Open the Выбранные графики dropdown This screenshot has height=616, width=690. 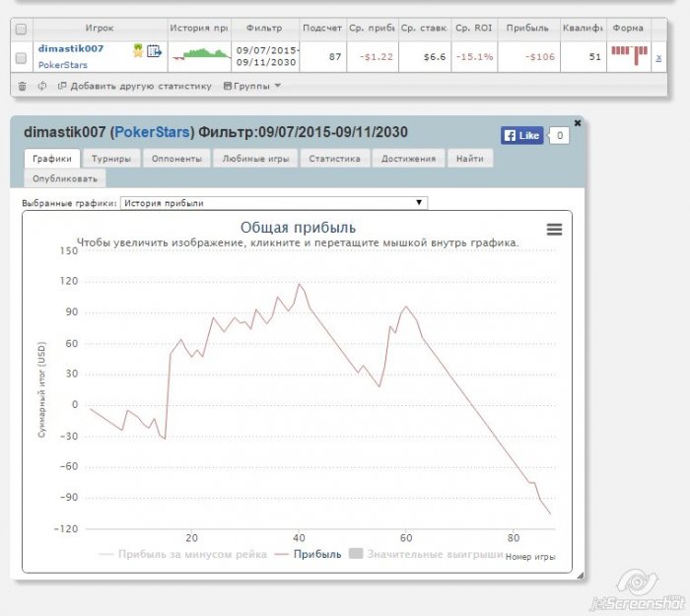[x=274, y=203]
